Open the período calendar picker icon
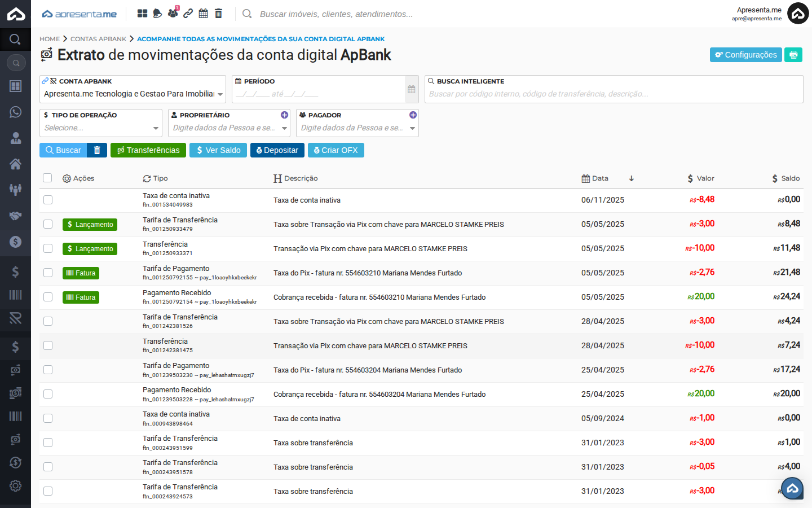812x508 pixels. click(412, 89)
